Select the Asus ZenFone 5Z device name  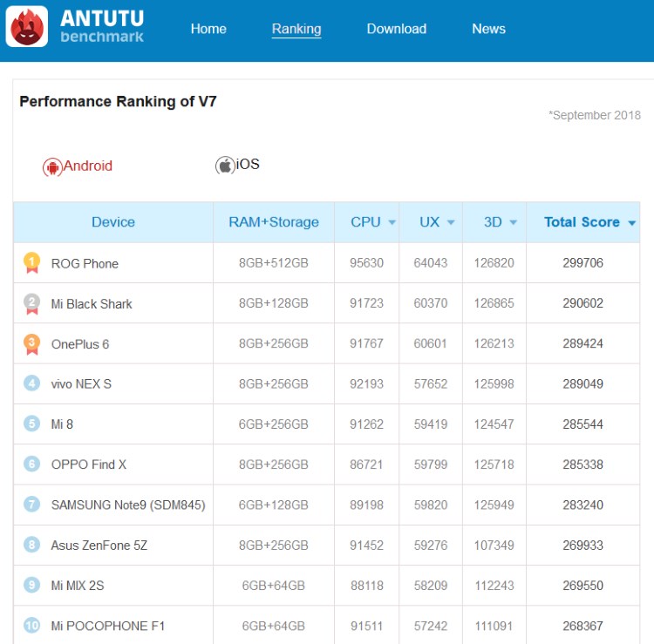99,546
